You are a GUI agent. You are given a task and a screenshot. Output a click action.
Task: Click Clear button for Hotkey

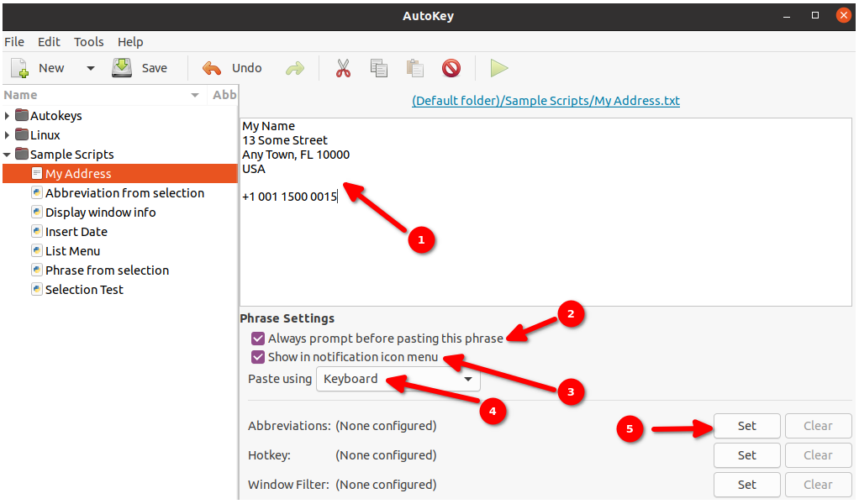818,455
